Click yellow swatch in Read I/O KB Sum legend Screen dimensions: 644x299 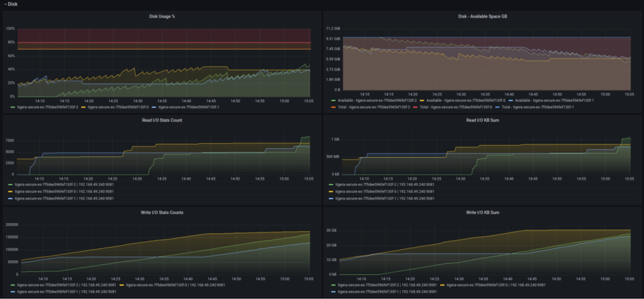click(x=331, y=192)
